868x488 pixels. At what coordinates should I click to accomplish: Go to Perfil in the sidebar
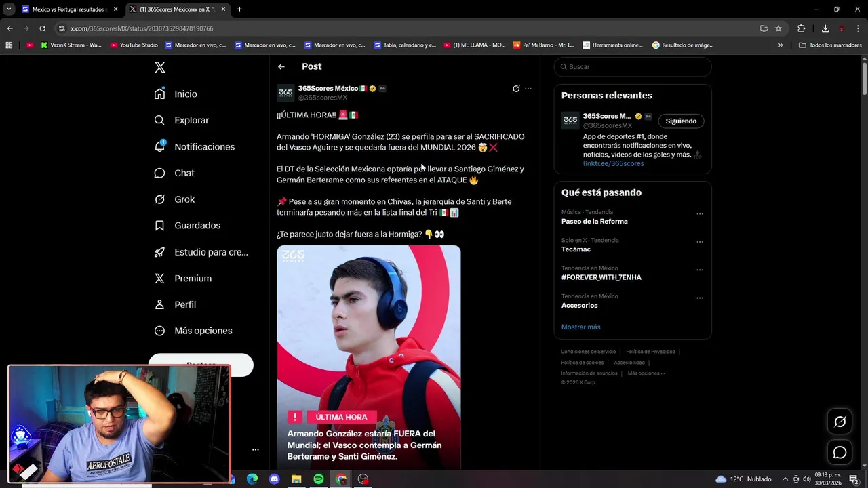[x=175, y=304]
